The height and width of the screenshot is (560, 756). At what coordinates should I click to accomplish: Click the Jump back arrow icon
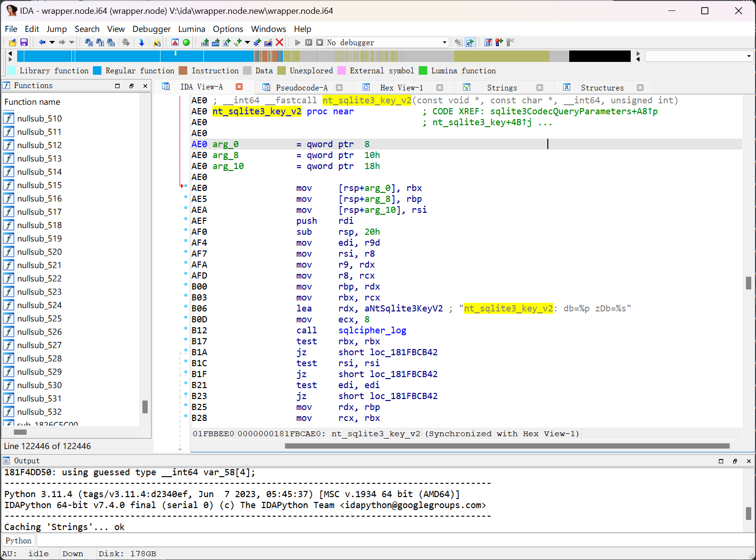[42, 42]
